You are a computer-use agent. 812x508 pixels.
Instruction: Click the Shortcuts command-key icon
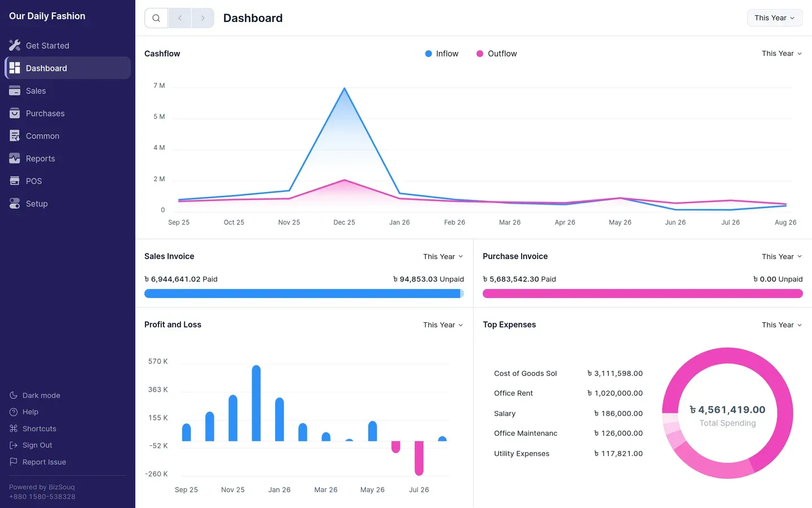14,428
